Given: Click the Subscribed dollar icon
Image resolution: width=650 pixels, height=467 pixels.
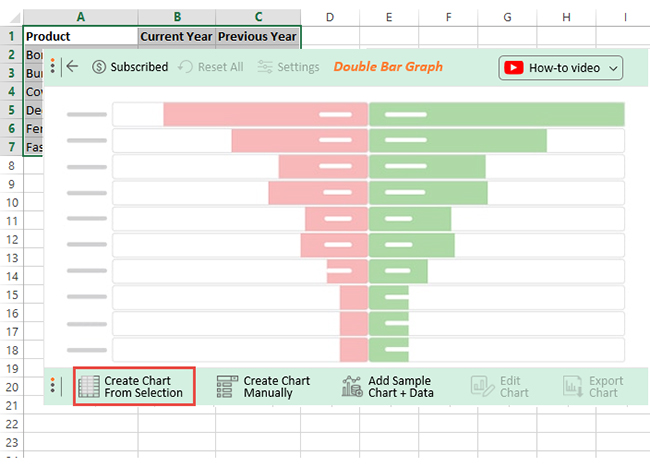Looking at the screenshot, I should 99,67.
